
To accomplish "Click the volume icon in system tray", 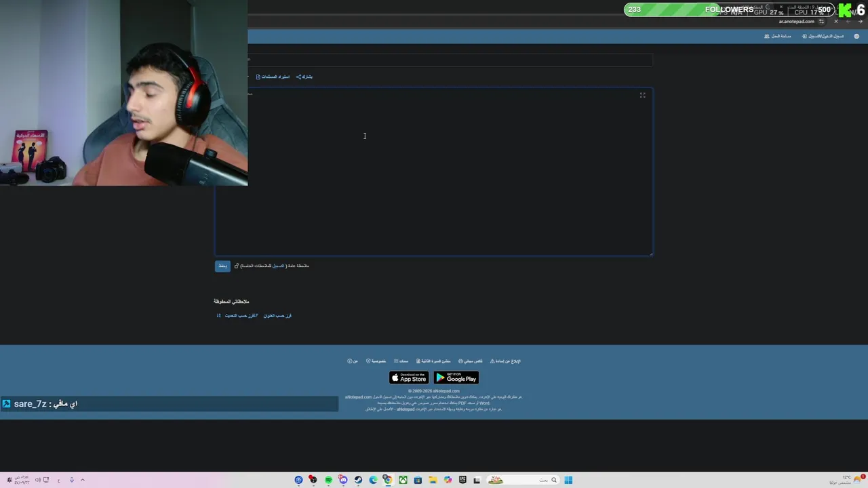I will coord(37,480).
